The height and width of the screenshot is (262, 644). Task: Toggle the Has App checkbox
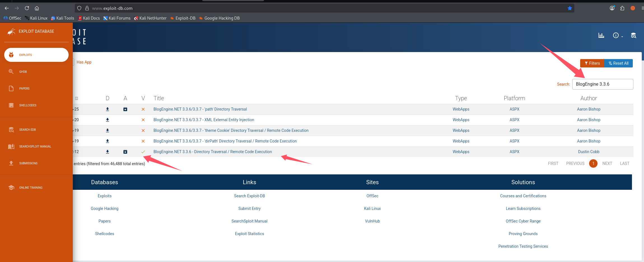point(73,62)
